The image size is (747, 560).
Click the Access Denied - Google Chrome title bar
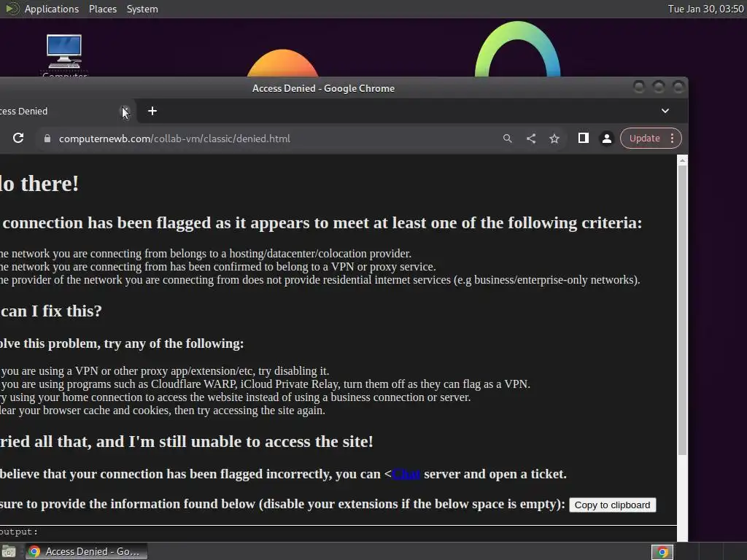323,88
